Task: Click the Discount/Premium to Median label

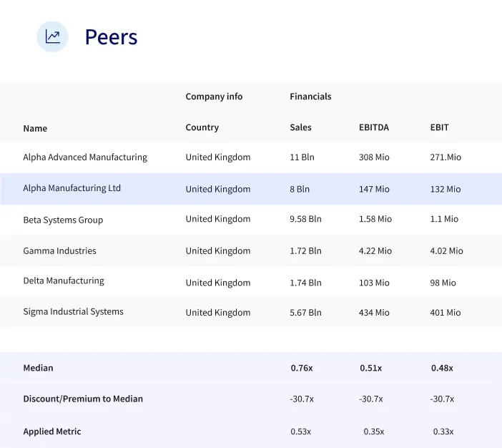Action: [x=83, y=399]
